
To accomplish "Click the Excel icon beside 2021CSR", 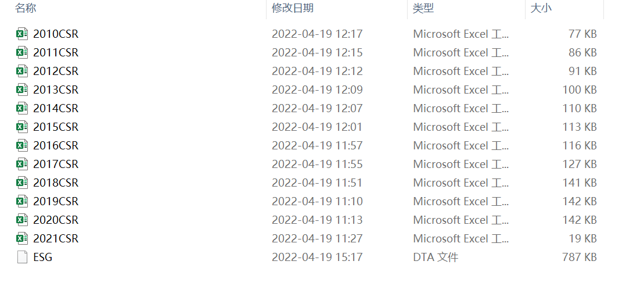I will point(22,238).
